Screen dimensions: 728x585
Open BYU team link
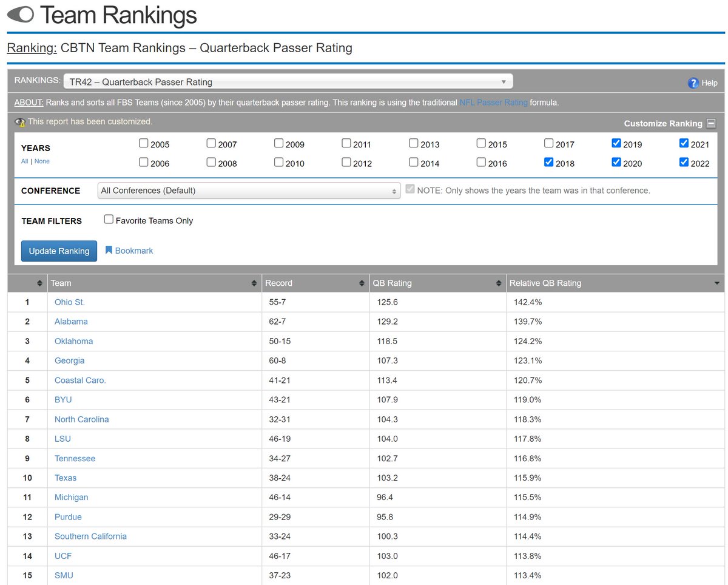[63, 399]
